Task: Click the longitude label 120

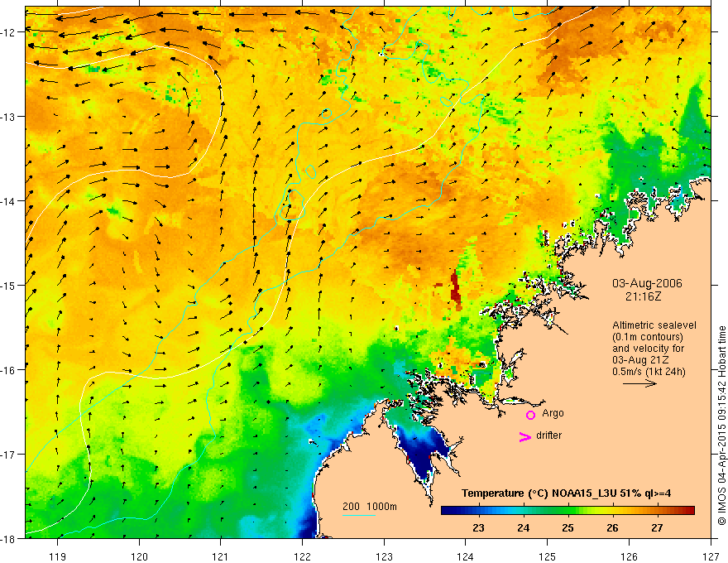Action: [x=139, y=557]
